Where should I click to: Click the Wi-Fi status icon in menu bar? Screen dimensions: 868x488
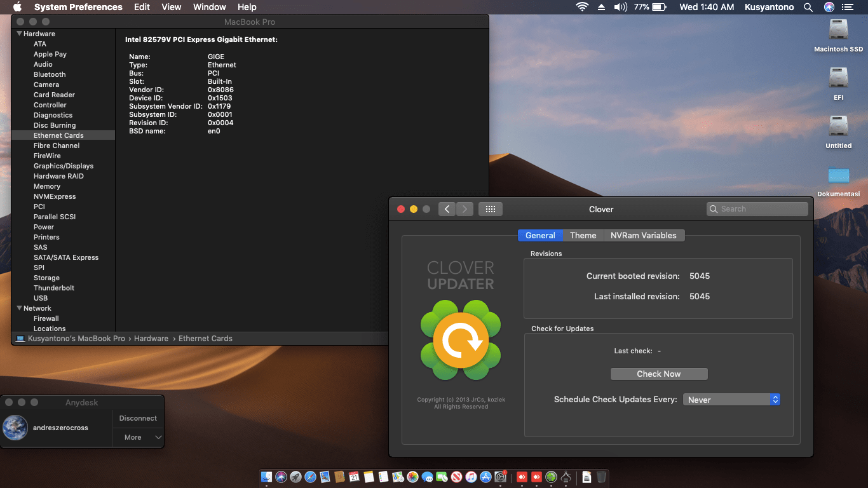tap(582, 7)
